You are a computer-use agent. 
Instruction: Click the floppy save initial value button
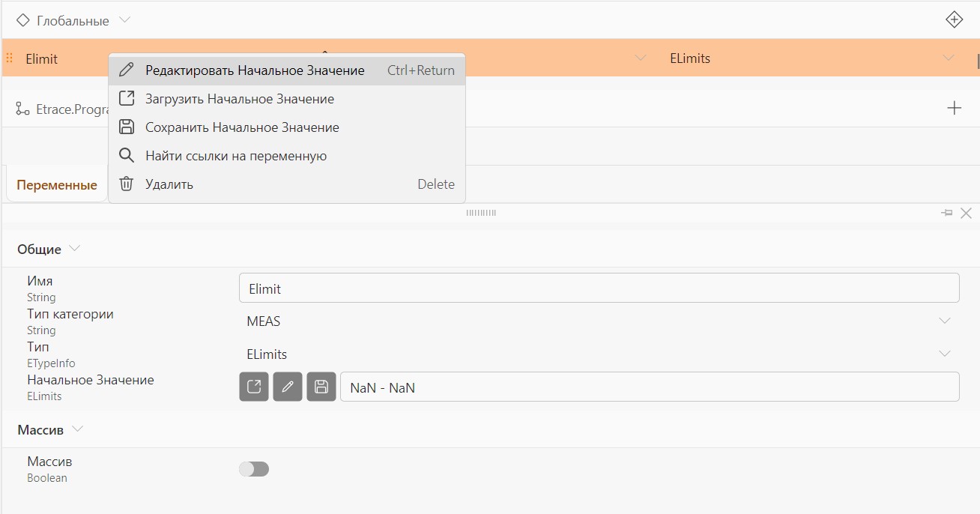(321, 387)
